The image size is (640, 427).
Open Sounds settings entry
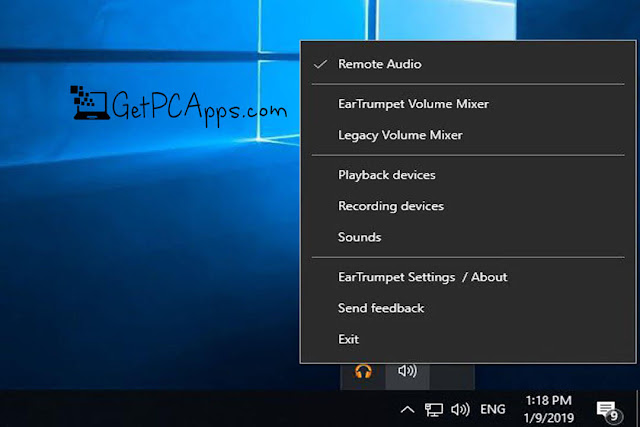point(468,237)
